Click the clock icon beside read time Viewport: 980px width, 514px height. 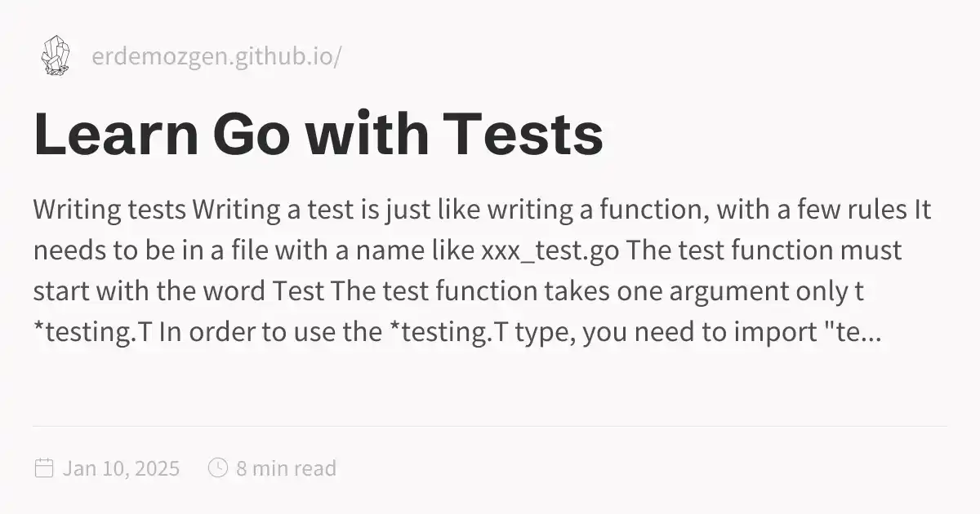point(218,468)
